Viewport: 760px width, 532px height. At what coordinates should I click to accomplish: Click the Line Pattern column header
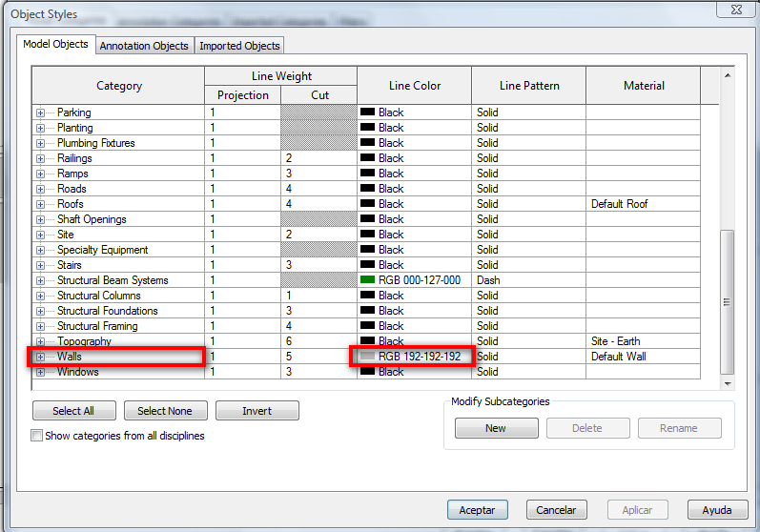pyautogui.click(x=529, y=86)
